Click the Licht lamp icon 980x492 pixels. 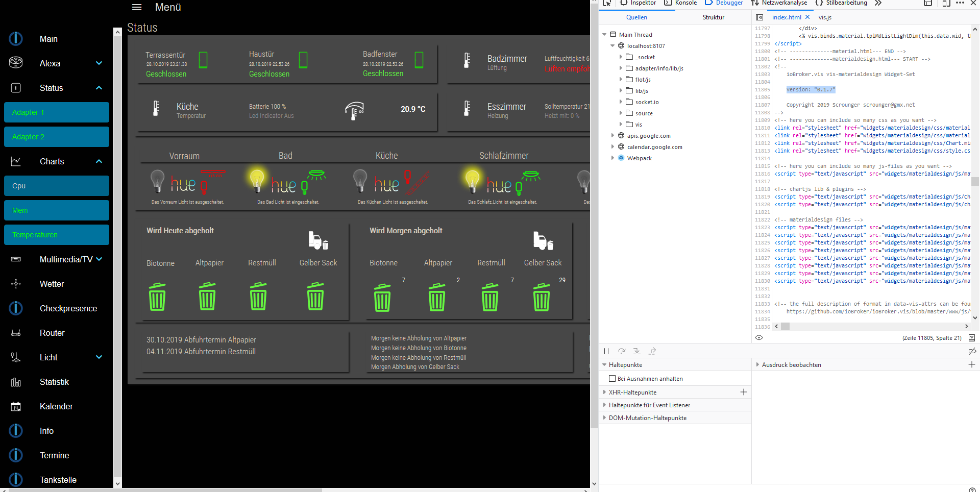[16, 357]
